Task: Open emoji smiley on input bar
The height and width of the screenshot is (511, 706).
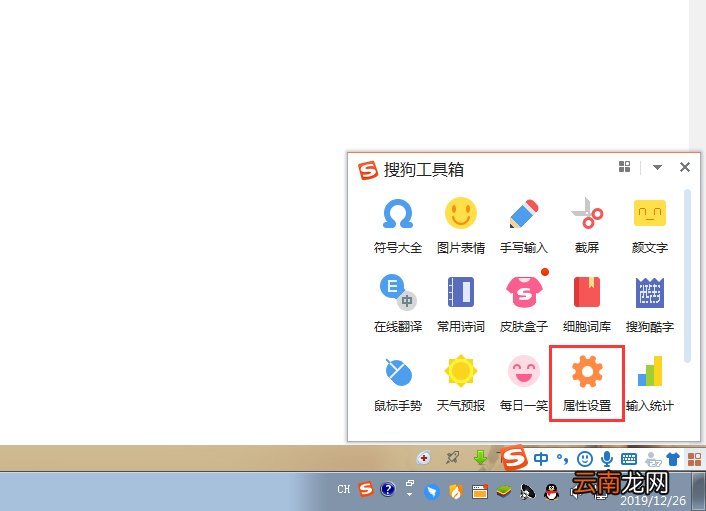Action: pyautogui.click(x=585, y=459)
